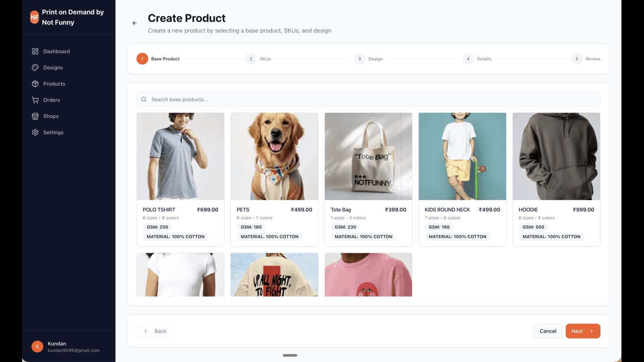Click the Shops storefront icon
644x362 pixels.
[x=35, y=116]
